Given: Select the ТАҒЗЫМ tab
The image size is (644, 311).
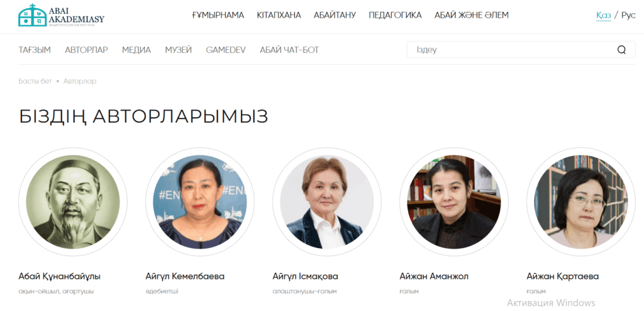Looking at the screenshot, I should [x=35, y=50].
